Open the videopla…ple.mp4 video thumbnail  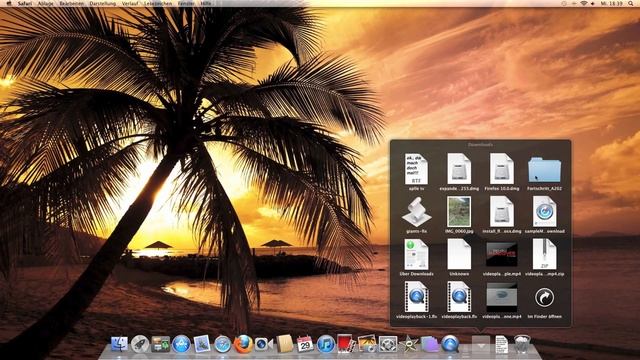pos(502,254)
